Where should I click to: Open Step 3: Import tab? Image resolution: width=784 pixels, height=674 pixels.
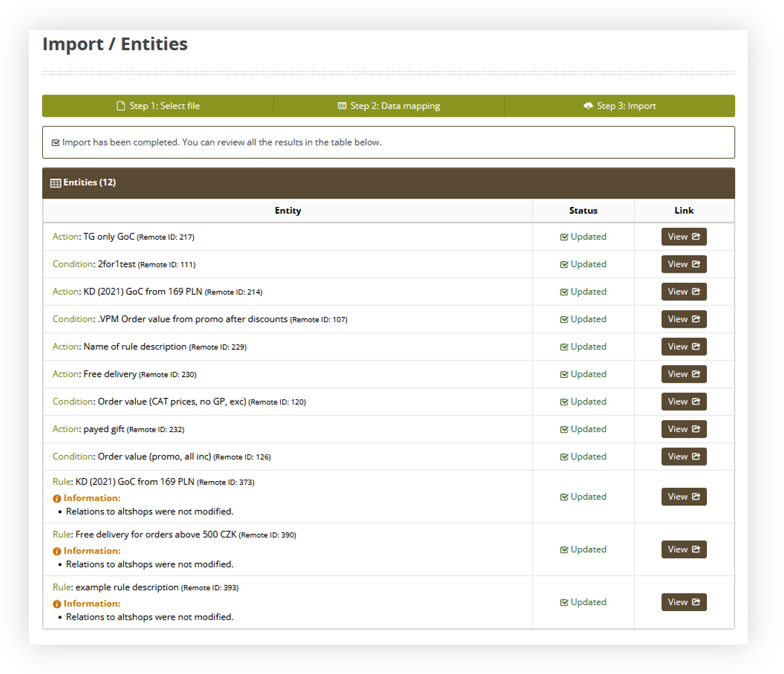click(x=620, y=106)
